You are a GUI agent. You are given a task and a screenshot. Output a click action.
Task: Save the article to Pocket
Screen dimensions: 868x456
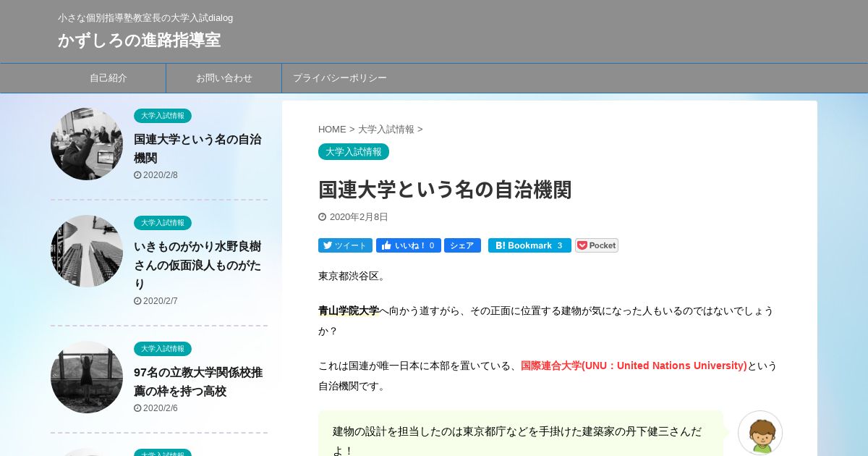pos(597,245)
